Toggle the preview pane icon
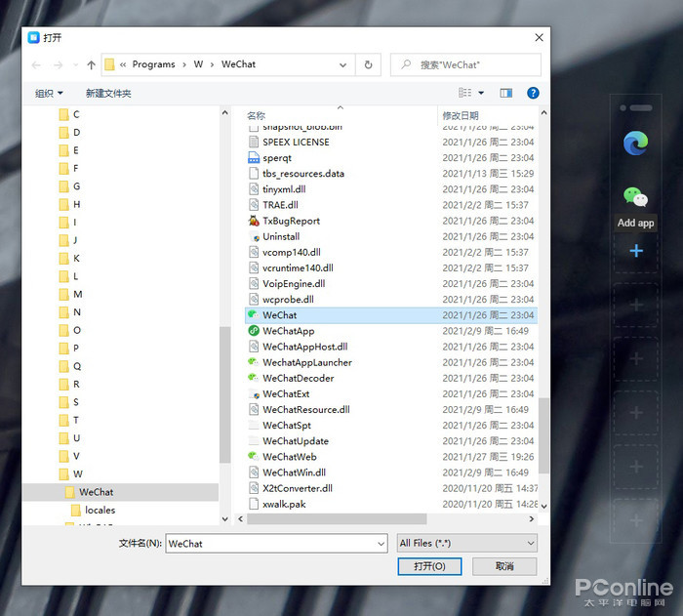683x616 pixels. click(505, 93)
